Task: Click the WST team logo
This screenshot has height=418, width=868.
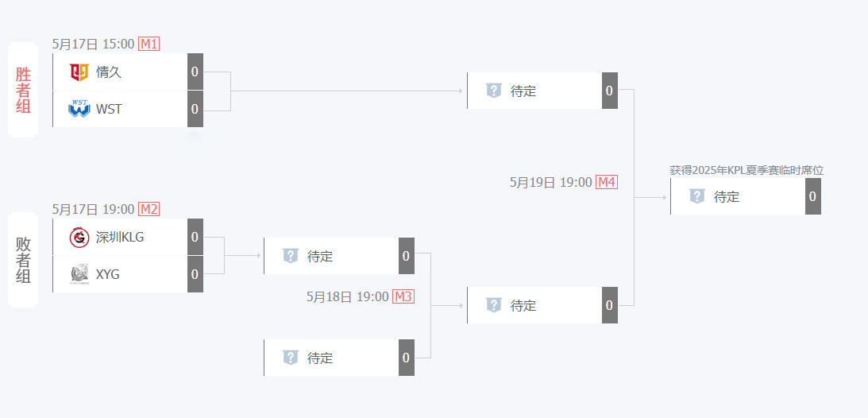Action: coord(79,109)
